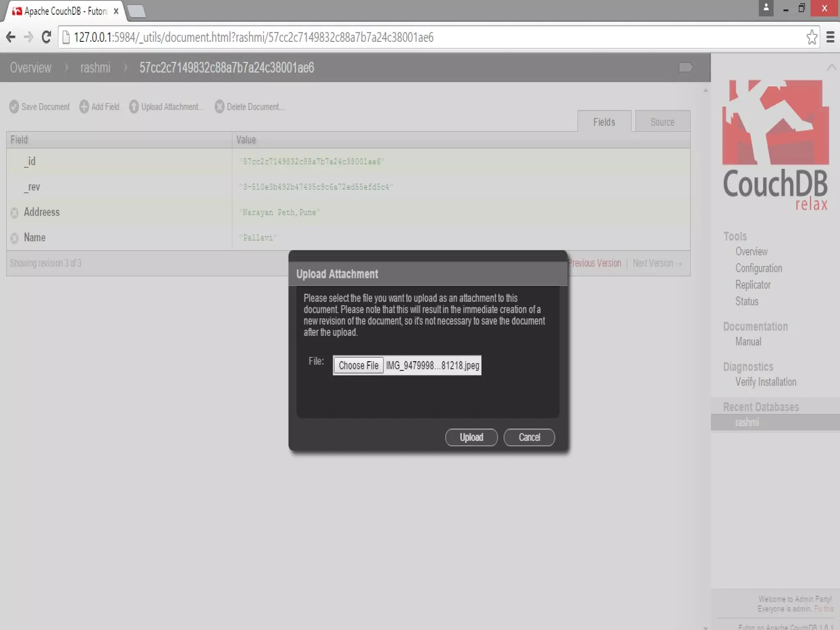Remove the Addreess field via its X icon
The width and height of the screenshot is (840, 630).
(14, 212)
